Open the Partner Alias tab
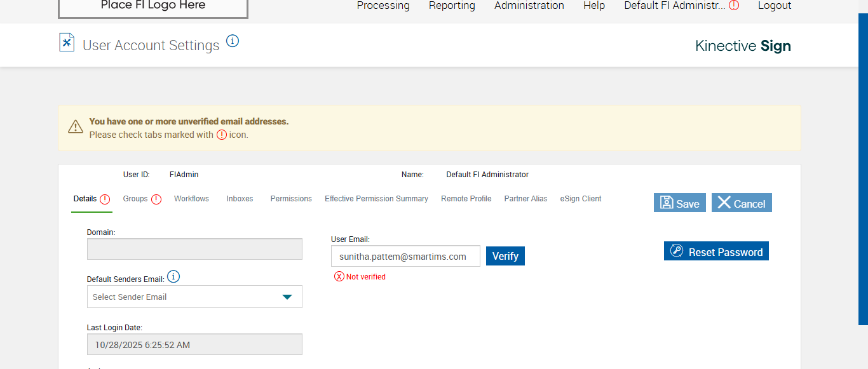Image resolution: width=868 pixels, height=369 pixels. point(526,199)
